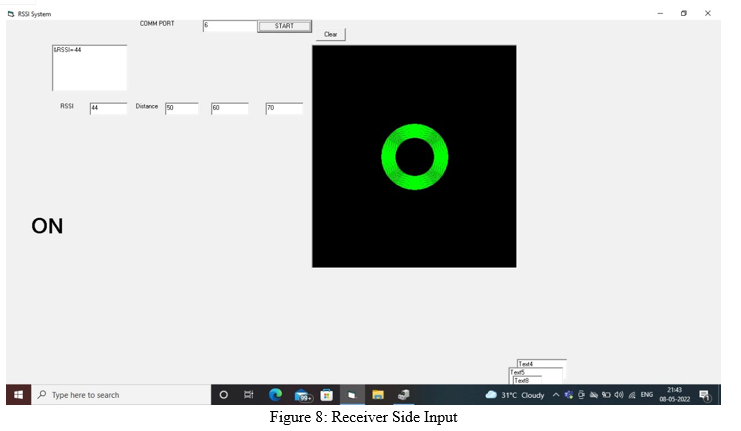Open Cortana circle icon on taskbar
The width and height of the screenshot is (741, 431).
[x=224, y=395]
